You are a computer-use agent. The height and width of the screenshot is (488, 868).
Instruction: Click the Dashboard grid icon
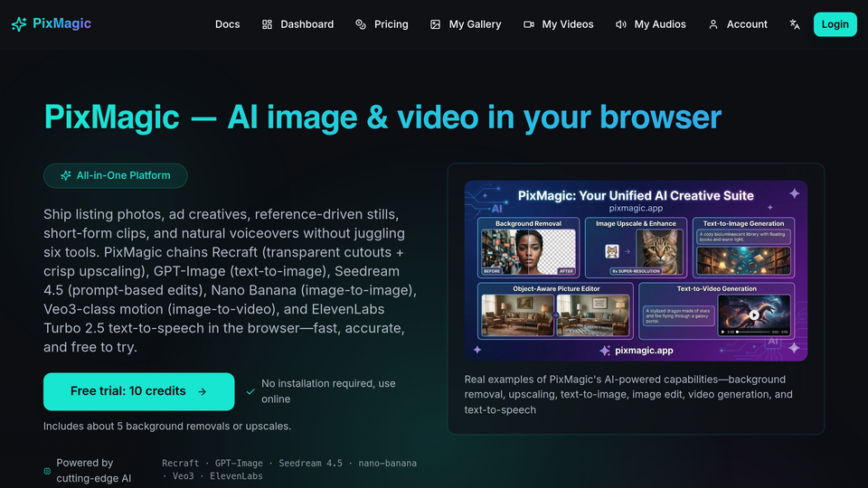coord(267,24)
